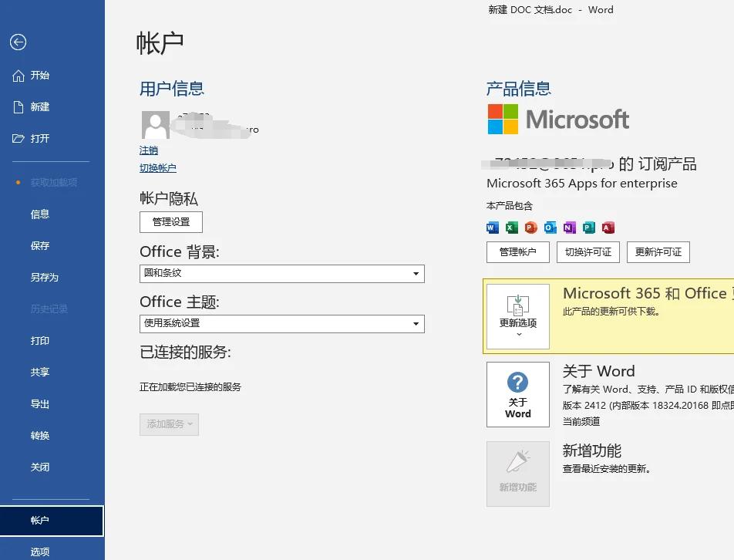Click the Home house icon beside 开始

coord(19,76)
